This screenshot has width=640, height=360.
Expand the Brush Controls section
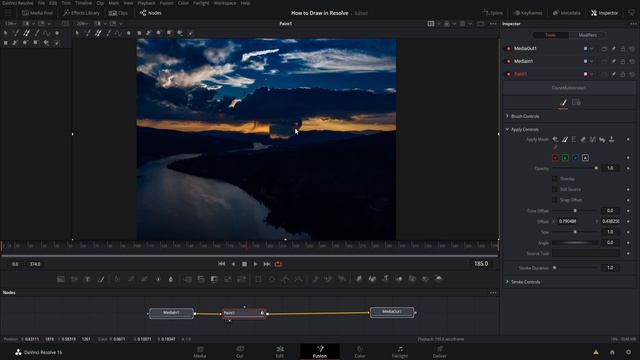click(x=524, y=116)
